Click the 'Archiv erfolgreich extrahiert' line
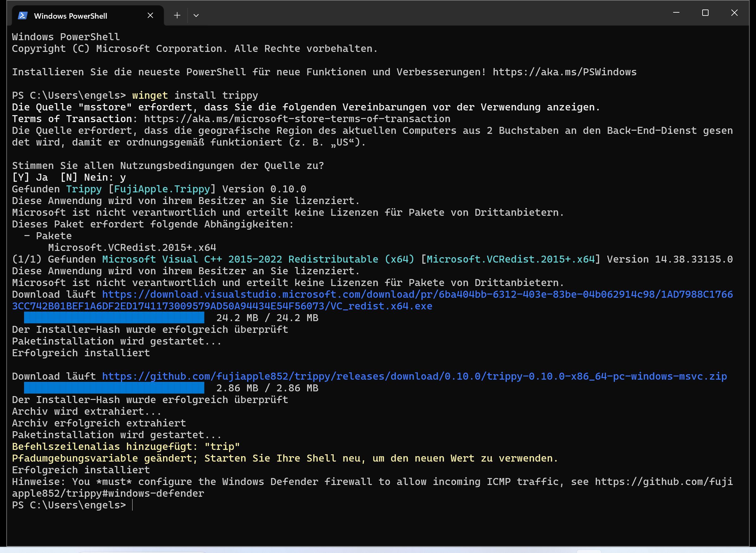This screenshot has width=756, height=553. (x=99, y=423)
